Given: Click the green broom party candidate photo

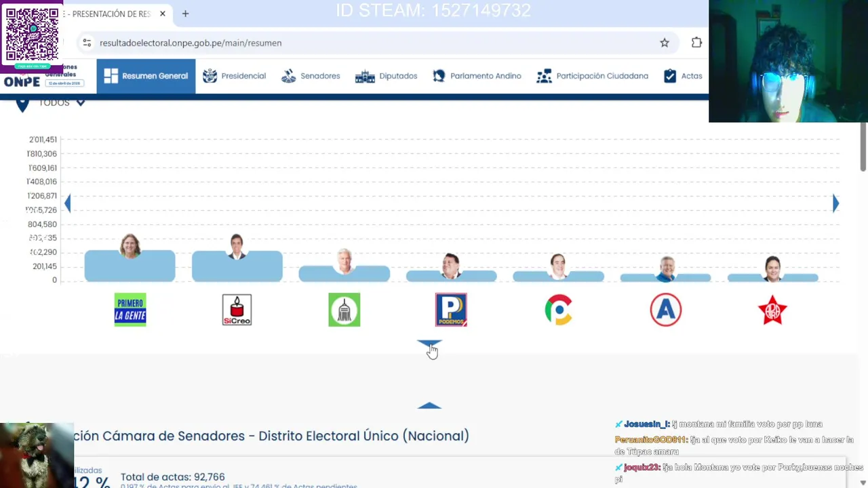Looking at the screenshot, I should click(x=344, y=261).
